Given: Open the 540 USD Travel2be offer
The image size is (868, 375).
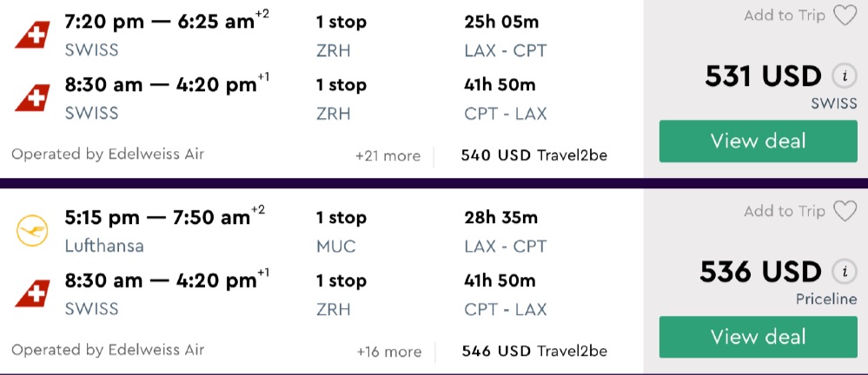Looking at the screenshot, I should tap(534, 155).
